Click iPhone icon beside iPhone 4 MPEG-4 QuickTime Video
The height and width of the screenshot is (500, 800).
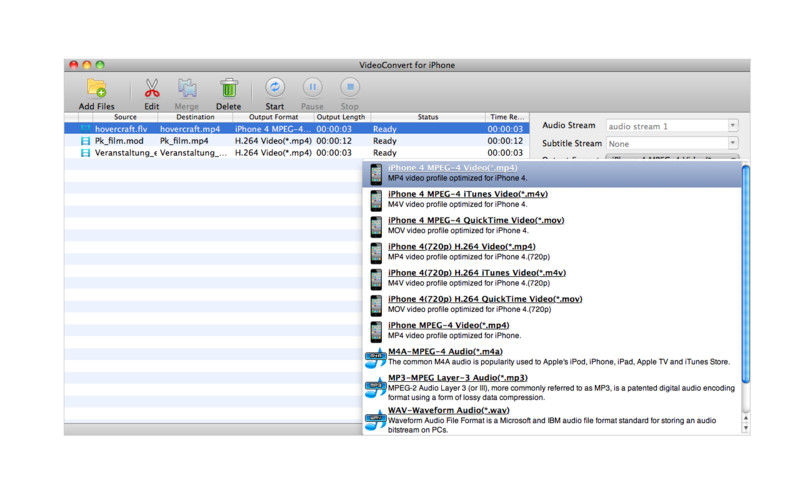[x=376, y=227]
